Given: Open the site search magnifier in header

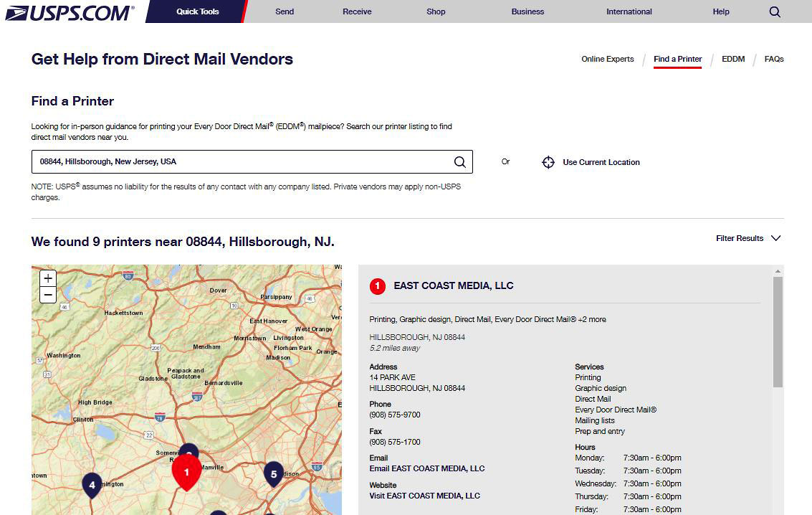Looking at the screenshot, I should [775, 11].
